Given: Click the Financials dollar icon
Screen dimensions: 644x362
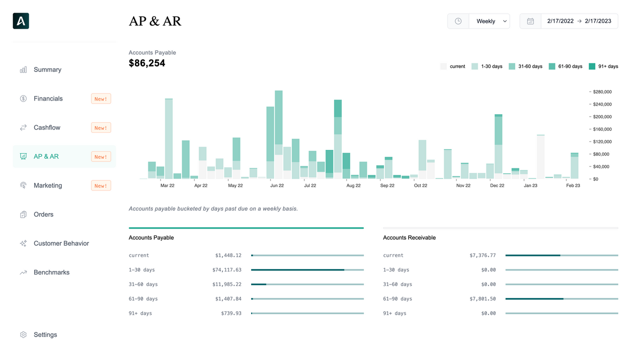Looking at the screenshot, I should [x=23, y=99].
